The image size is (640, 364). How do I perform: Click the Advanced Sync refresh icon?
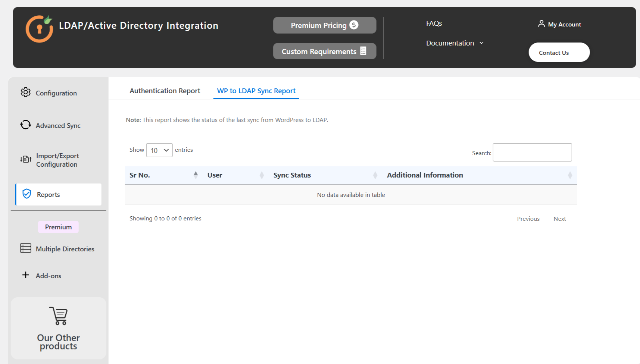pos(25,125)
